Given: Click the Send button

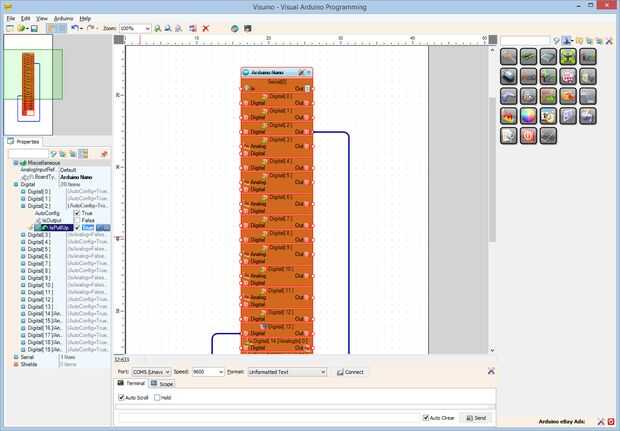Looking at the screenshot, I should coord(476,418).
